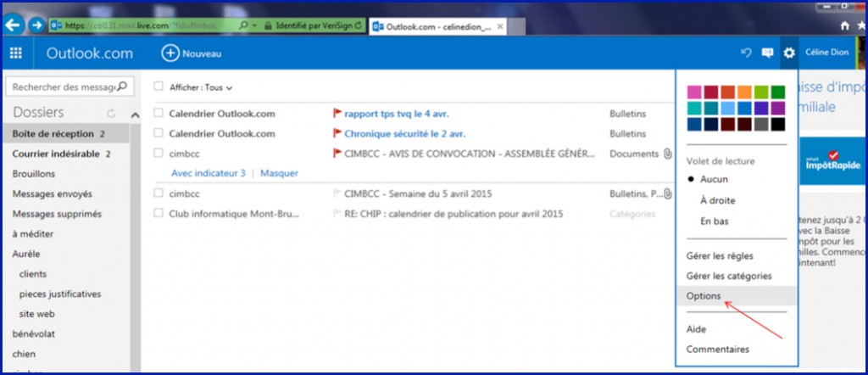Click the search magnifier icon
868x375 pixels.
point(123,86)
